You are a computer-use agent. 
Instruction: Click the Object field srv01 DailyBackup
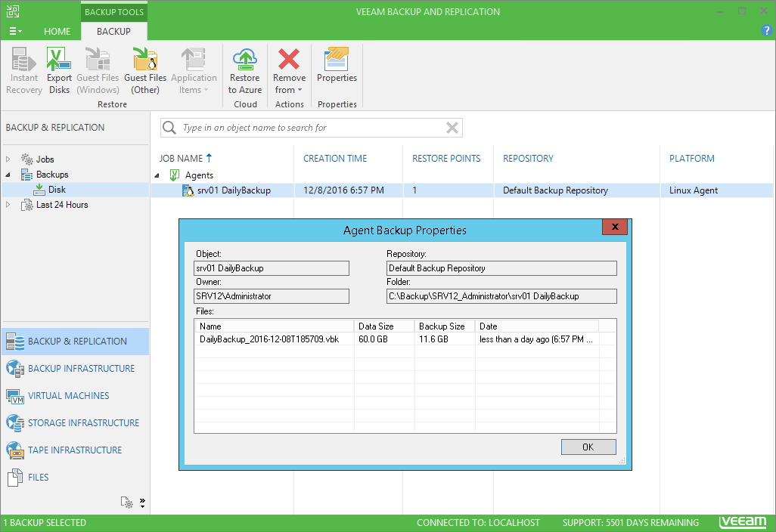pos(272,268)
